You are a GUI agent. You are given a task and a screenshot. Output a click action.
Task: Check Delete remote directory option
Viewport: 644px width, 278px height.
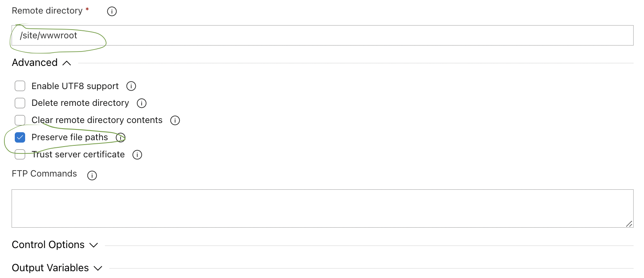point(20,103)
